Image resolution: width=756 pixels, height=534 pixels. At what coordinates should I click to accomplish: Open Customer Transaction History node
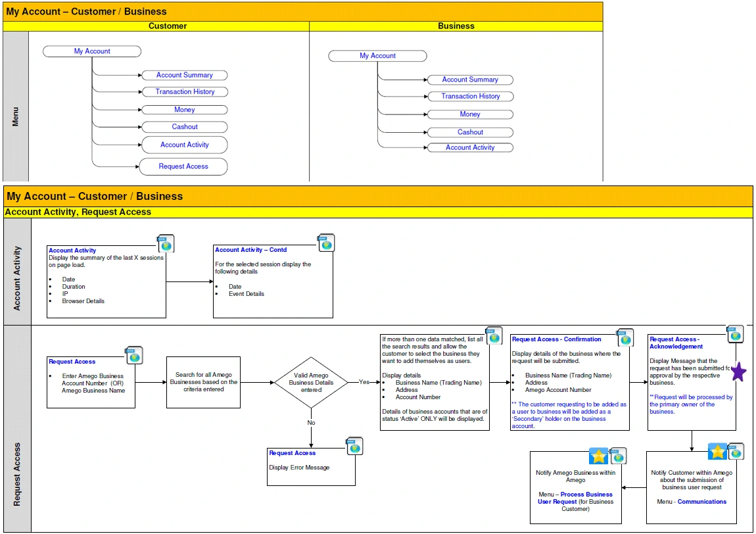pos(185,91)
